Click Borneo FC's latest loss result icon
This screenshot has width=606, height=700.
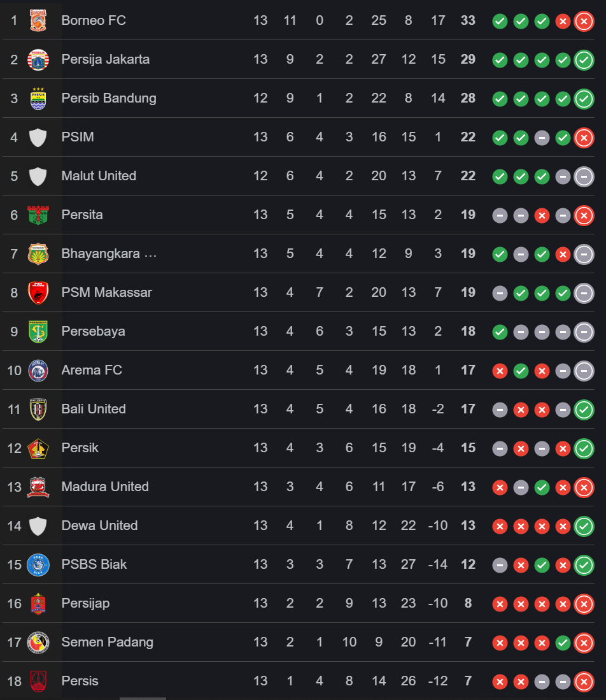pos(584,22)
